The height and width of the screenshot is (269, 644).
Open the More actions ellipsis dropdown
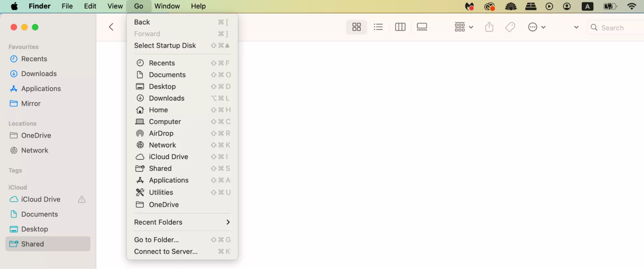536,27
